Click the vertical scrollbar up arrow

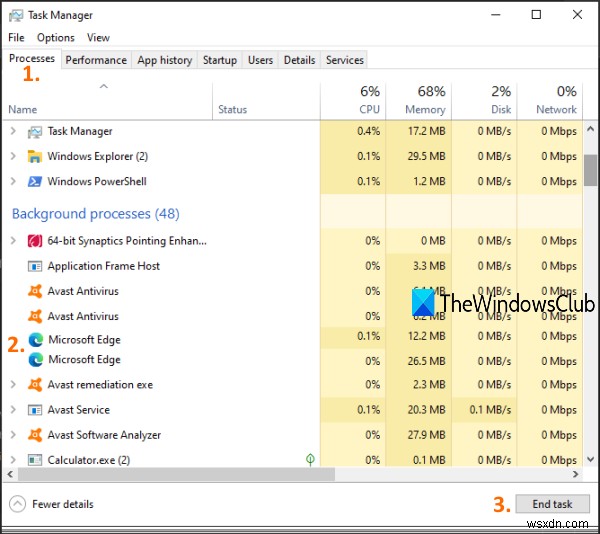590,129
